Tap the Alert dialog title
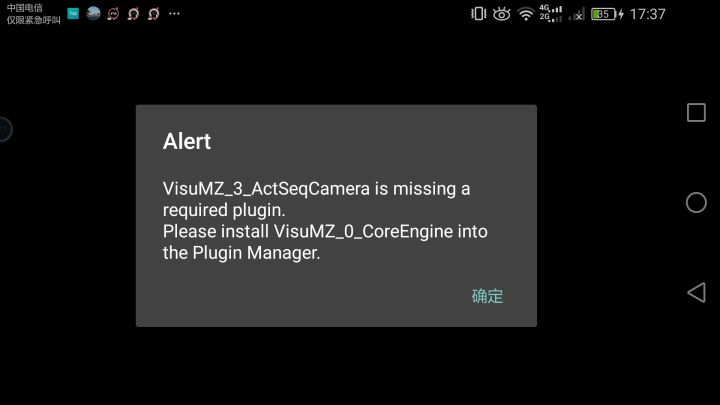The height and width of the screenshot is (405, 720). click(187, 141)
